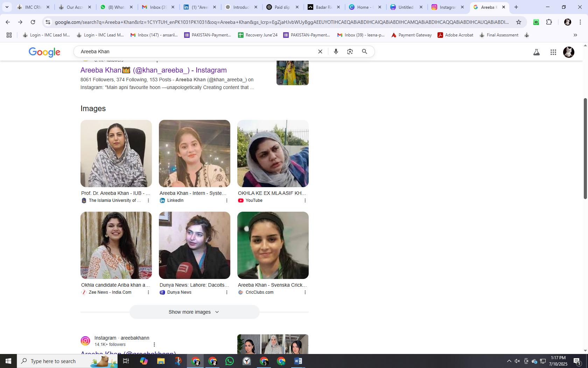The height and width of the screenshot is (368, 588).
Task: Open more options for CricClubs image result
Action: (x=305, y=292)
